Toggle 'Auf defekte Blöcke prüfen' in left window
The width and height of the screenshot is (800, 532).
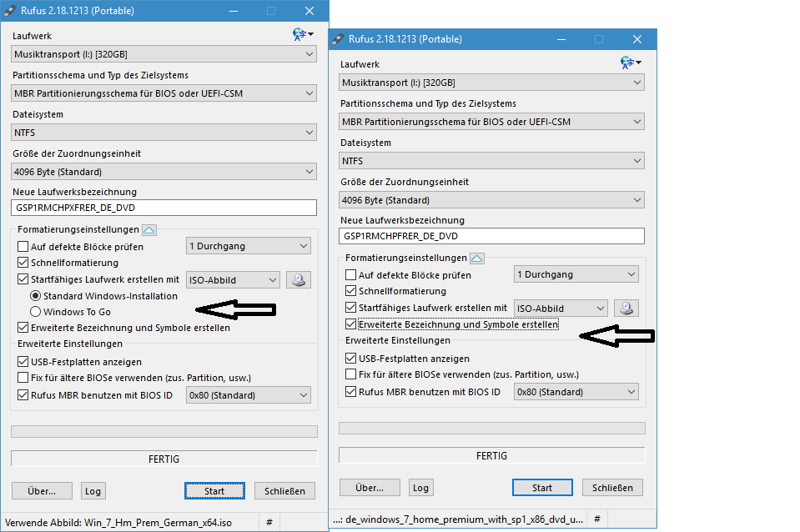click(23, 247)
